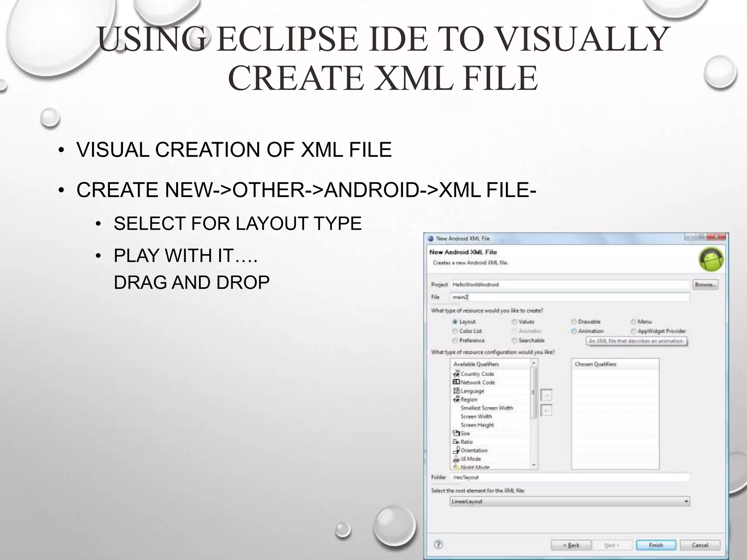Click the Chosen Qualifiers column header

[615, 364]
